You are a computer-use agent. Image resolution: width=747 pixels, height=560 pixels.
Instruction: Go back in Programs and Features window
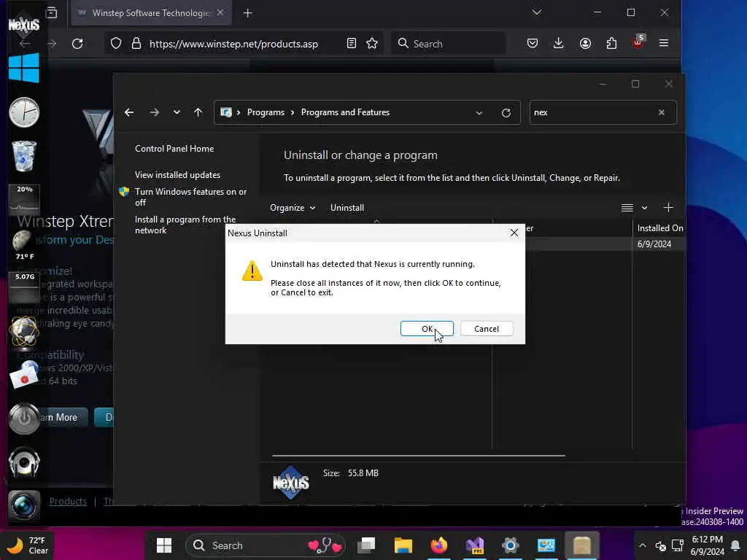(x=128, y=112)
